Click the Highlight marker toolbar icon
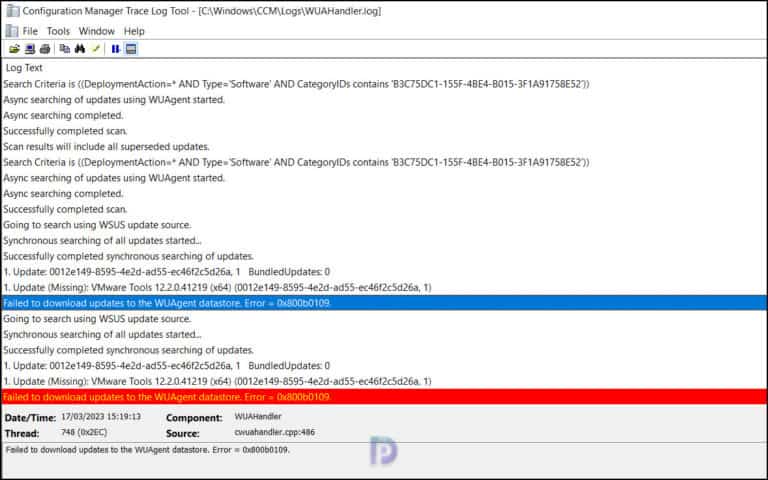This screenshot has height=480, width=768. pos(96,49)
